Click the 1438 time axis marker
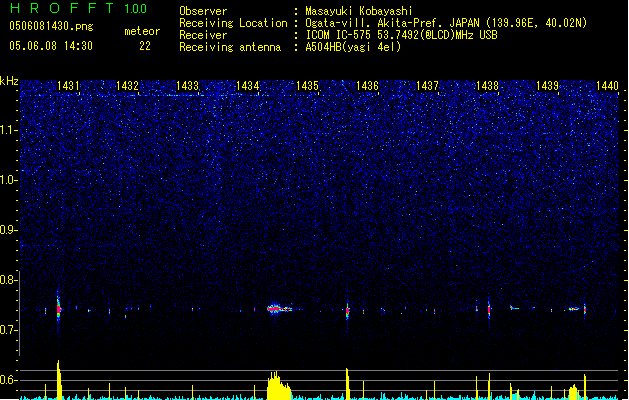This screenshot has width=629, height=400. (487, 86)
